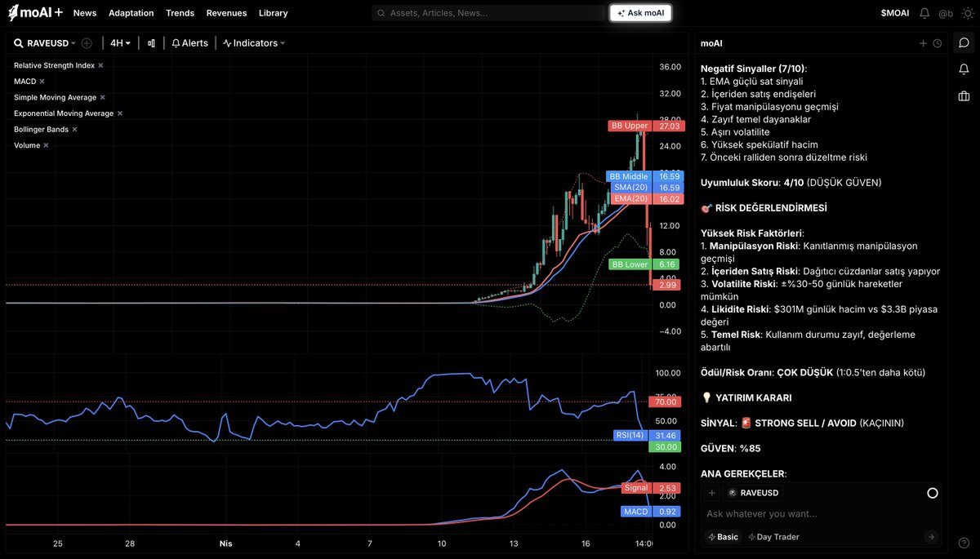Click the Ask moAI button

click(x=640, y=13)
